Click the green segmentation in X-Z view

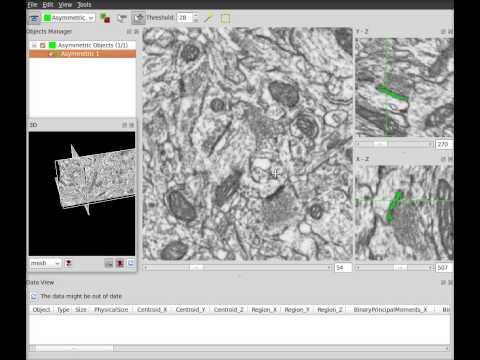[x=394, y=207]
